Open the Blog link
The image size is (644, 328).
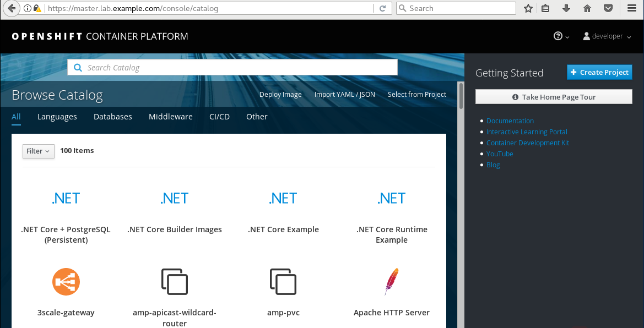pos(493,165)
